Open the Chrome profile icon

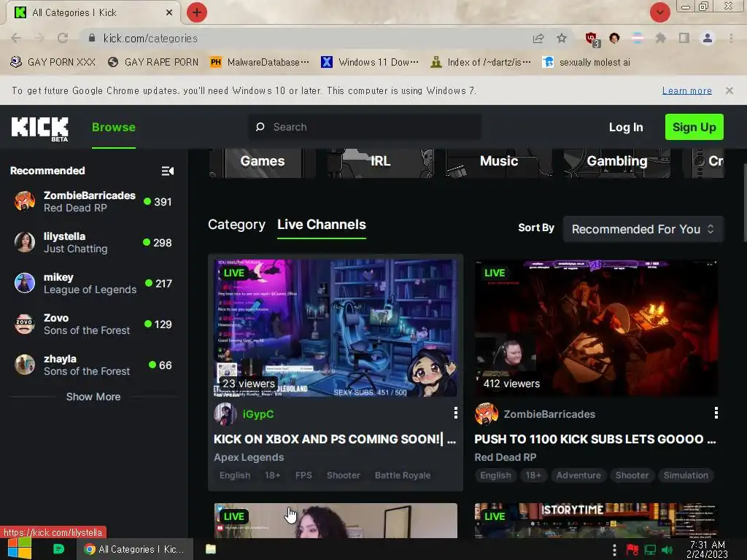708,38
